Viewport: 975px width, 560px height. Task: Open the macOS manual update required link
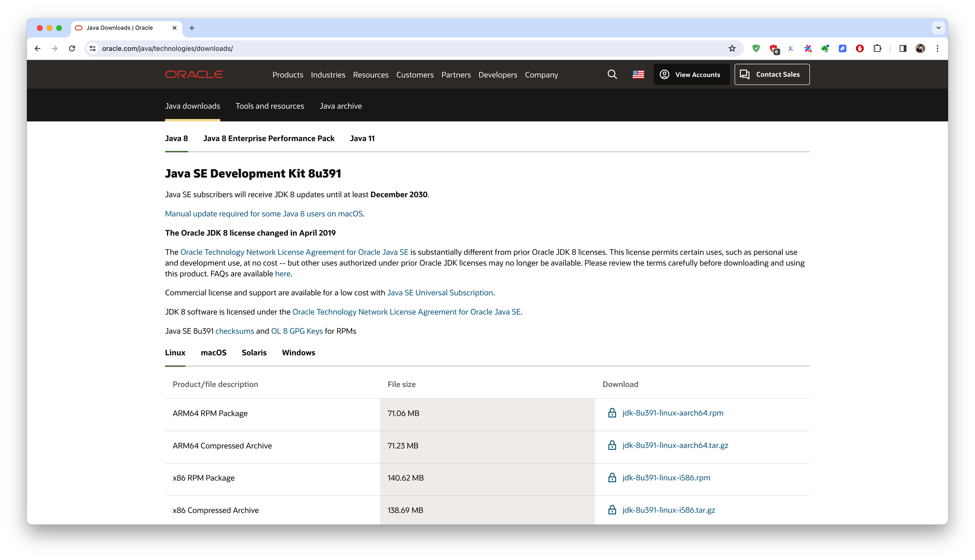click(264, 214)
